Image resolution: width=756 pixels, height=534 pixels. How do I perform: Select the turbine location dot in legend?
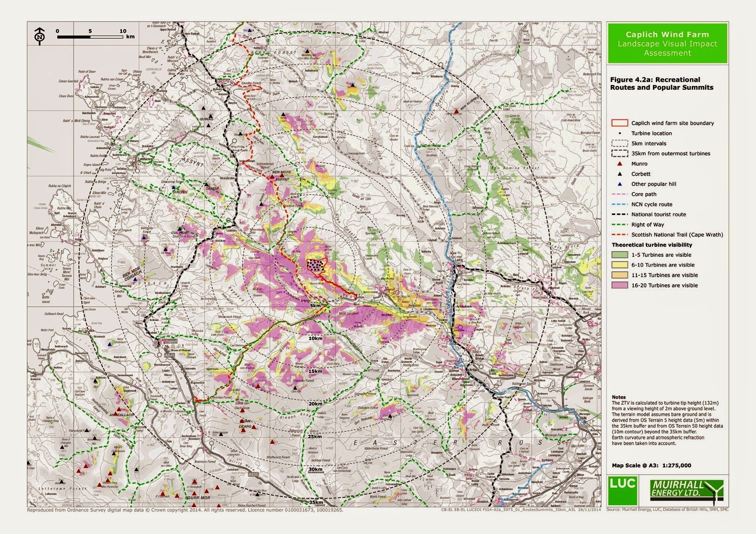(619, 133)
